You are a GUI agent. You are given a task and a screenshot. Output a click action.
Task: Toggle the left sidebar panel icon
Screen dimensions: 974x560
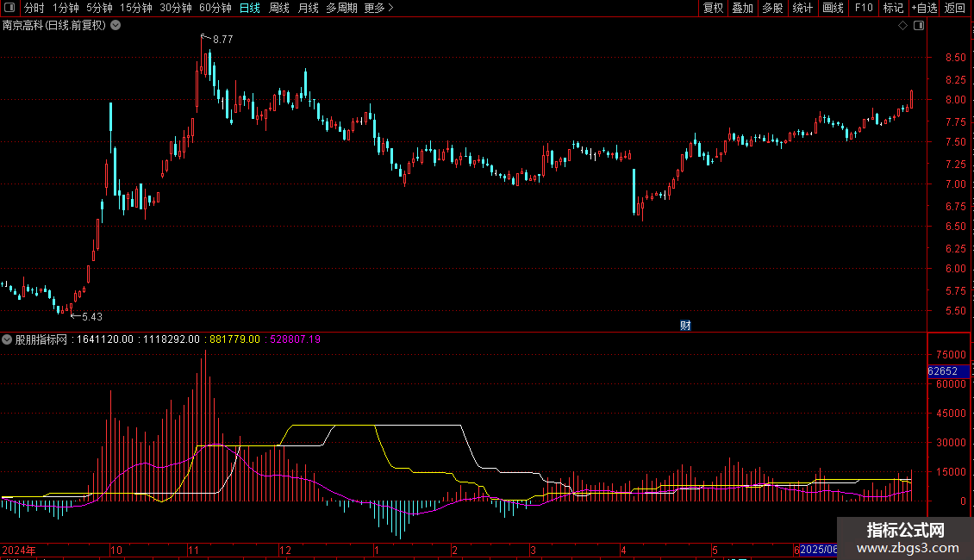point(9,8)
